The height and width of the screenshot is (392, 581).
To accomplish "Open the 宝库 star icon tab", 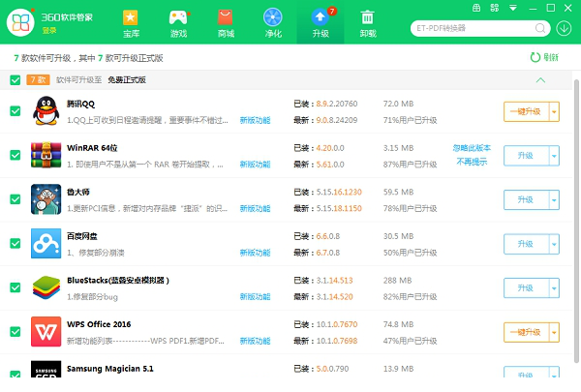I will point(131,24).
